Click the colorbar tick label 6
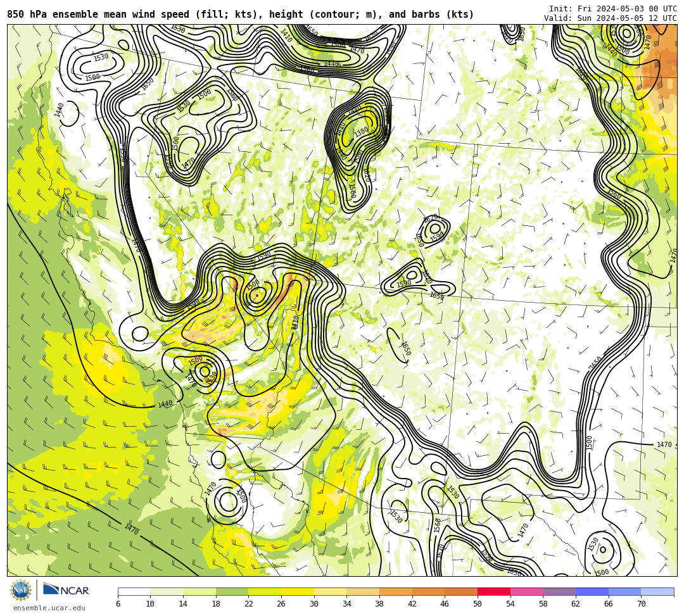The height and width of the screenshot is (616, 684). coord(118,604)
